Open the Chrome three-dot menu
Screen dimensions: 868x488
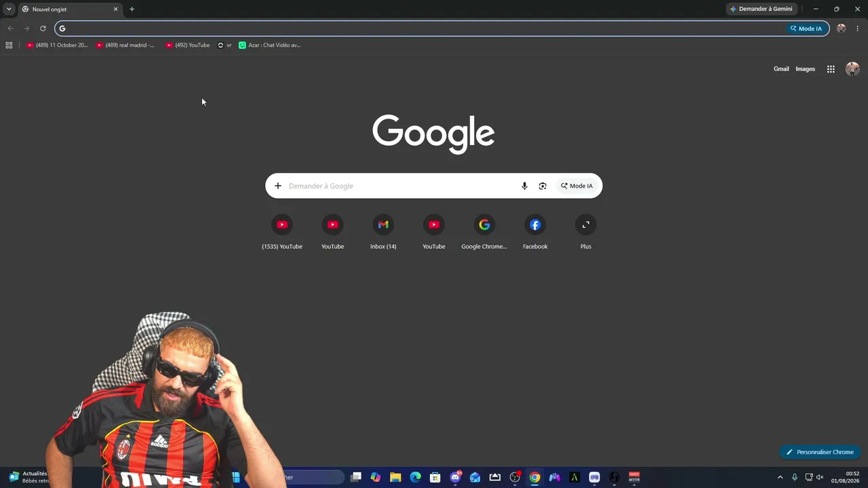tap(858, 28)
